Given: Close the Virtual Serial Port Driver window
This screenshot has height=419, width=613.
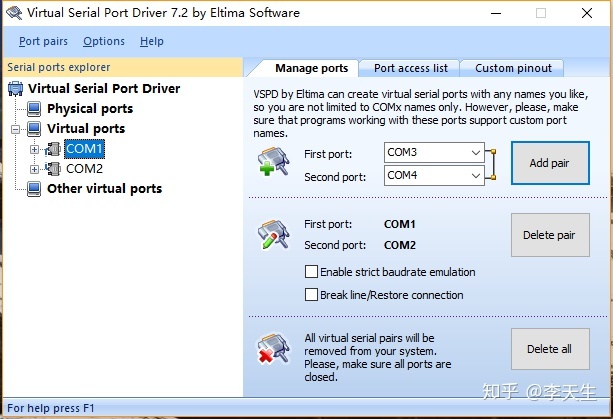Looking at the screenshot, I should pos(587,13).
